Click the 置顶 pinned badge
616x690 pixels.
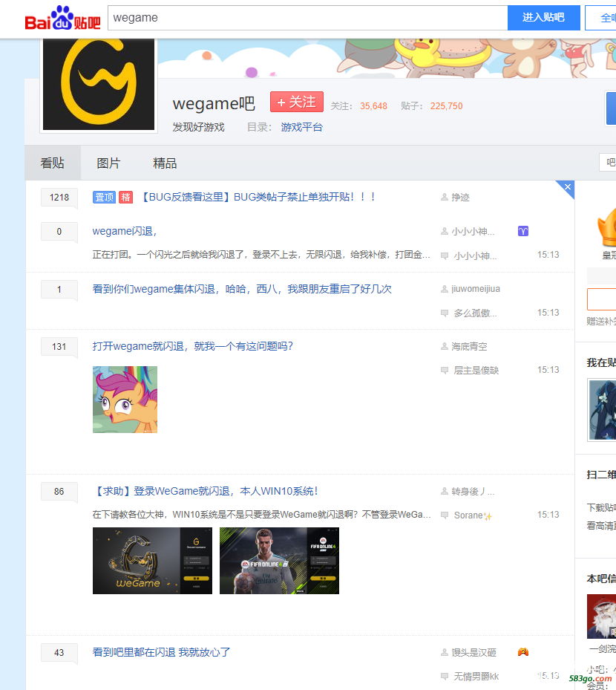pyautogui.click(x=104, y=197)
